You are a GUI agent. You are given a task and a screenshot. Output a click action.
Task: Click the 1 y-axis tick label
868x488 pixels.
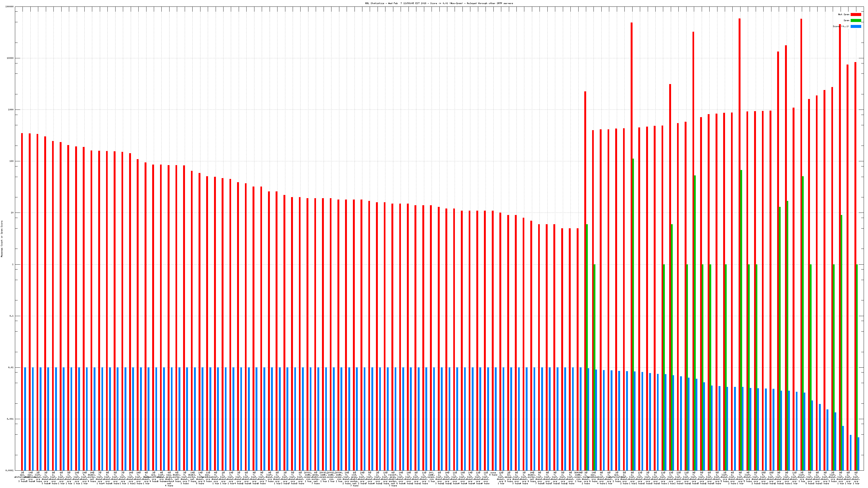coord(13,264)
